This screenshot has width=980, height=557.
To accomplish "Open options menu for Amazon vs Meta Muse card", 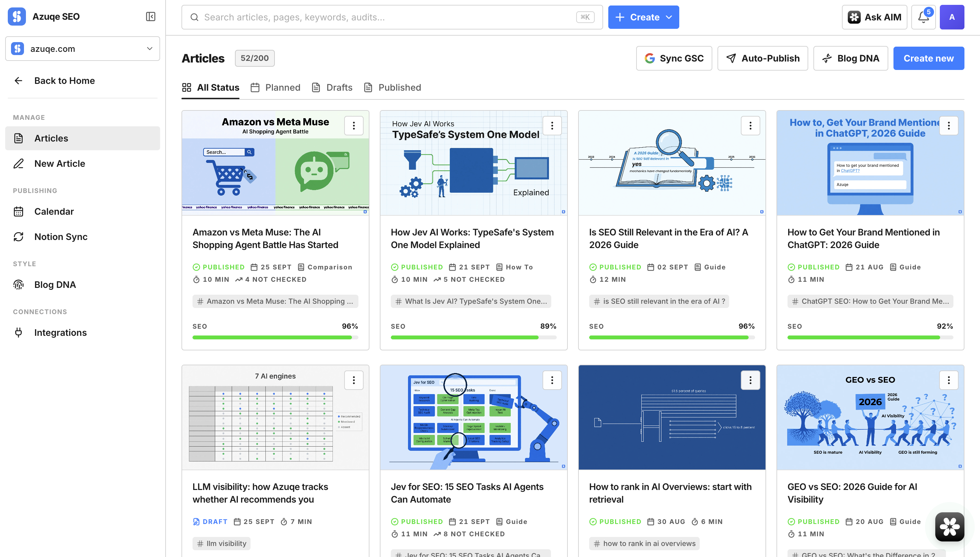I will pos(354,125).
